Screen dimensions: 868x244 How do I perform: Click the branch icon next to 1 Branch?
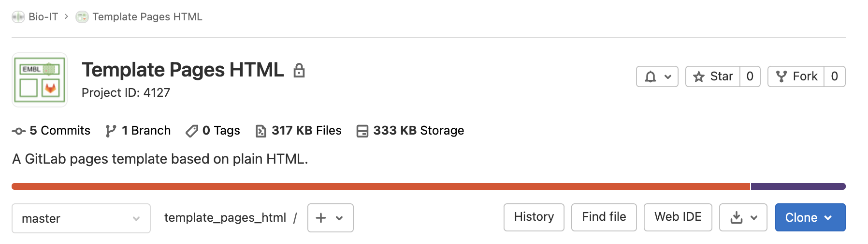[111, 131]
